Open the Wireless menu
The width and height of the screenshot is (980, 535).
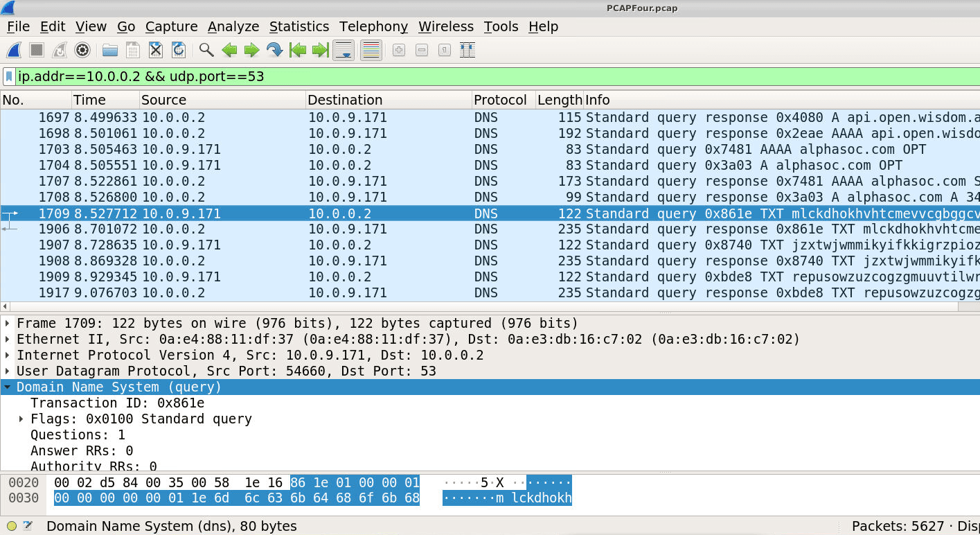coord(446,26)
